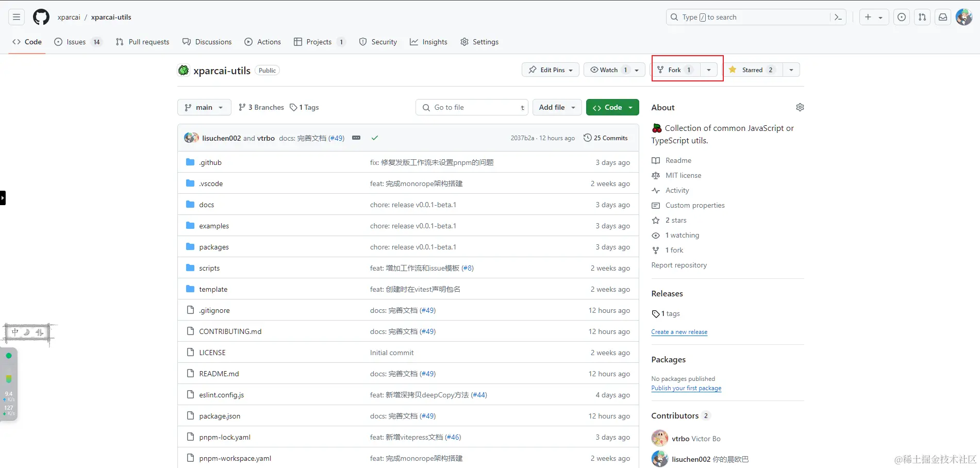The height and width of the screenshot is (468, 980).
Task: Open the green Code dropdown
Action: click(x=612, y=107)
